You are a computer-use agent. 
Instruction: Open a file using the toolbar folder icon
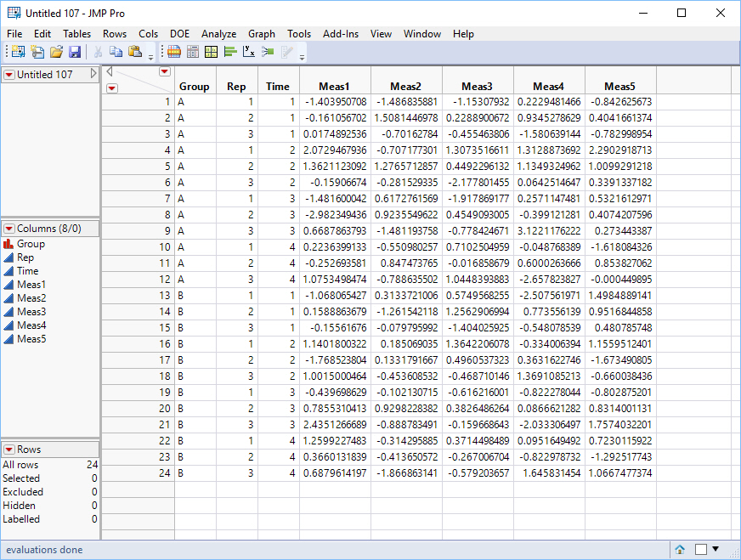tap(57, 52)
